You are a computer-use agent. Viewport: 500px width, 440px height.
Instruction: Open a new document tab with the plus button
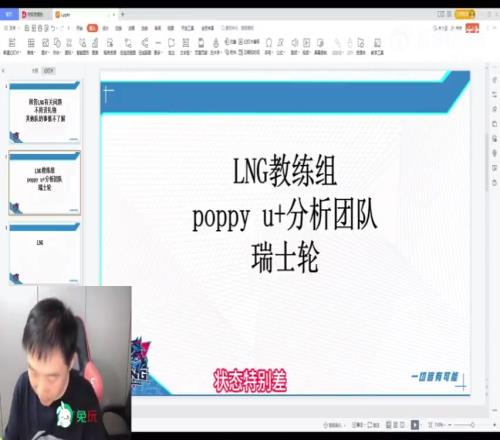click(122, 14)
